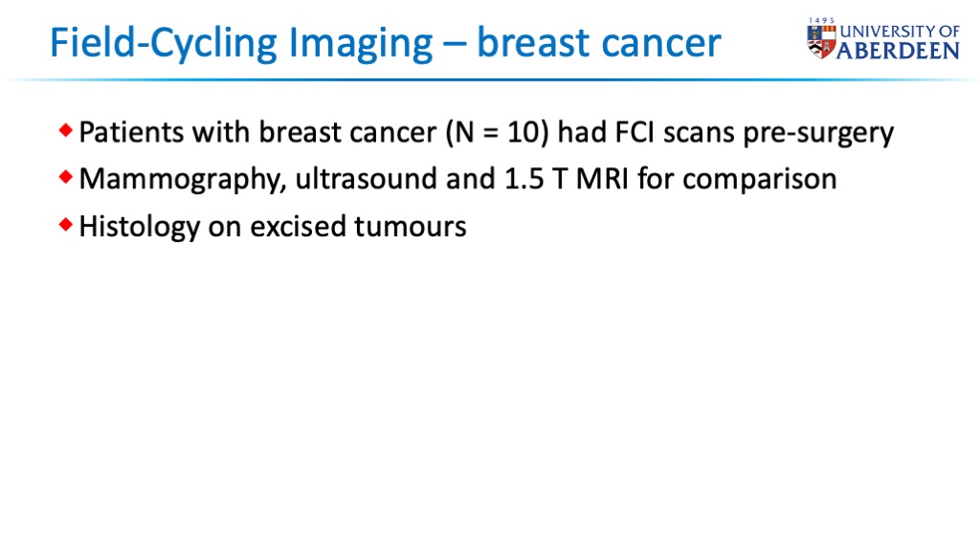Click the dash in the slide title
The image size is (980, 551).
click(x=454, y=45)
